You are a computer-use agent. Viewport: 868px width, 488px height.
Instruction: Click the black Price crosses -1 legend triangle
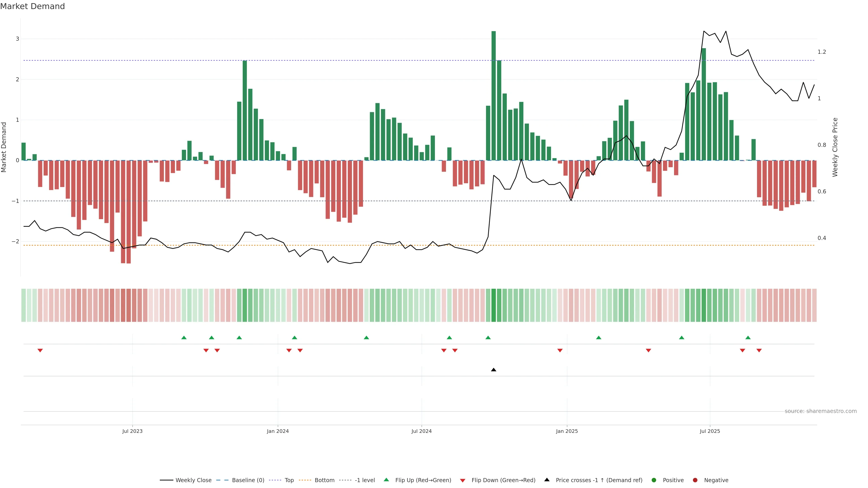tap(547, 480)
